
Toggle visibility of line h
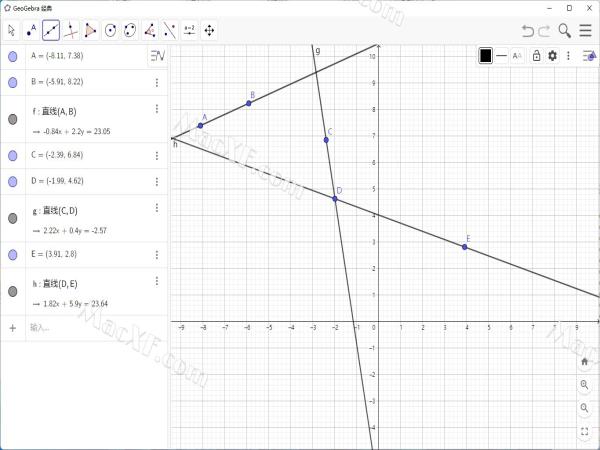pyautogui.click(x=13, y=292)
